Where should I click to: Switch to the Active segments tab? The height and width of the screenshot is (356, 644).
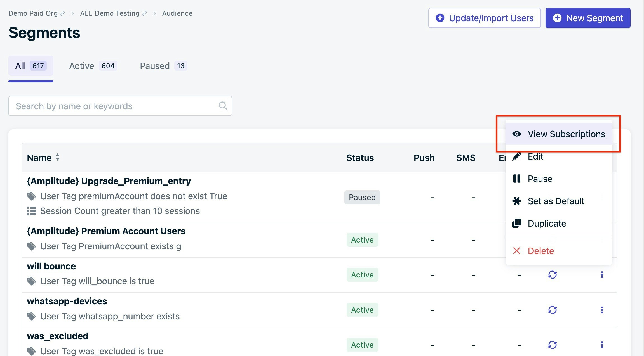pos(93,66)
